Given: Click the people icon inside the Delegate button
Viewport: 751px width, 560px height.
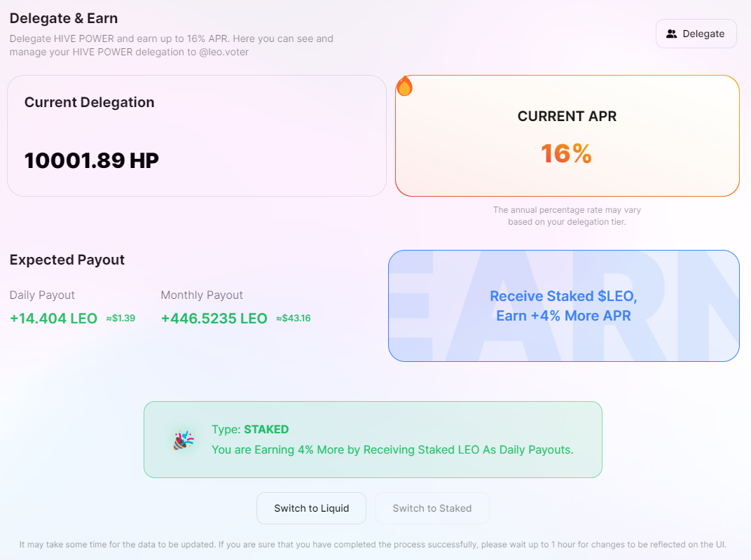Looking at the screenshot, I should coord(672,34).
